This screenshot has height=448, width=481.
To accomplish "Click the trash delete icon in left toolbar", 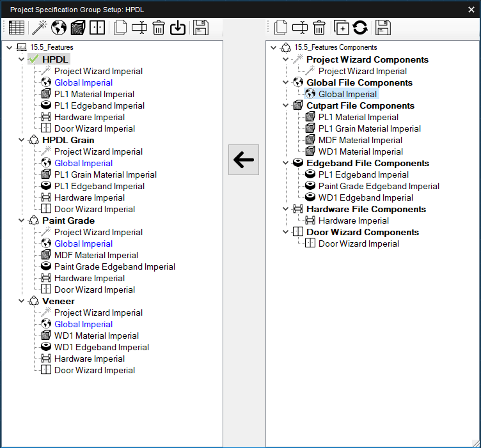I will point(159,27).
